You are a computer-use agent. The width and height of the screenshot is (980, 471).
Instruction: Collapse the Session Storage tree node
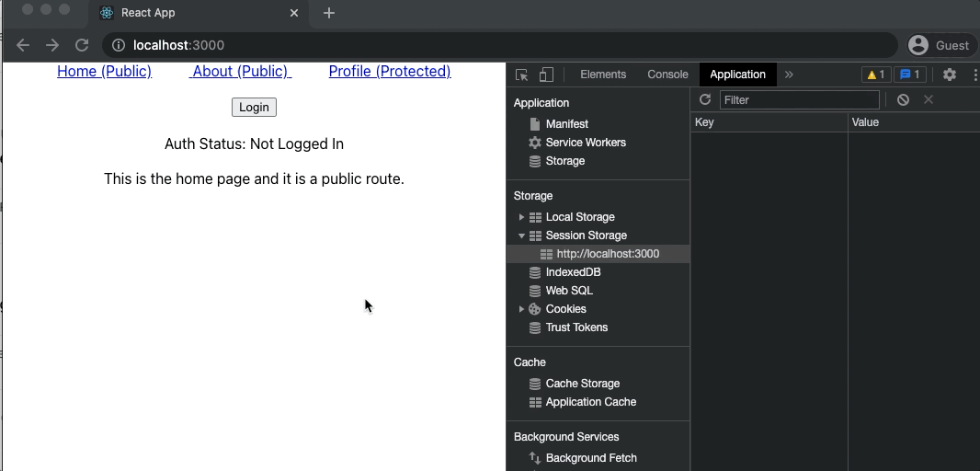521,235
